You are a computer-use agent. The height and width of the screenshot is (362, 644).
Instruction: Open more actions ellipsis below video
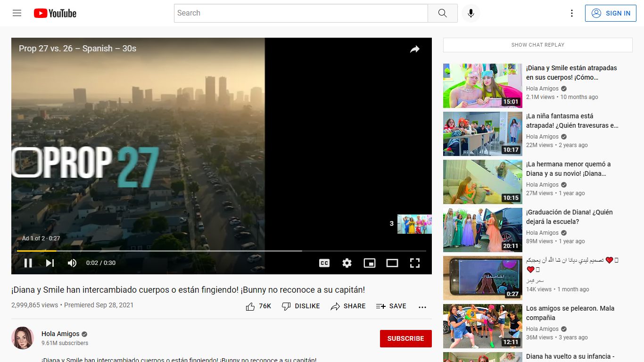[422, 307]
